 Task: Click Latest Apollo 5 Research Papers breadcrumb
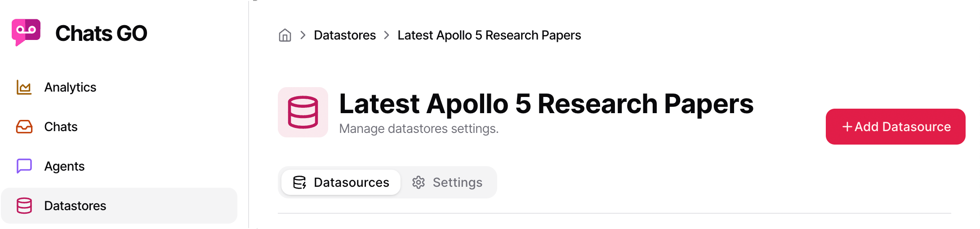tap(489, 35)
